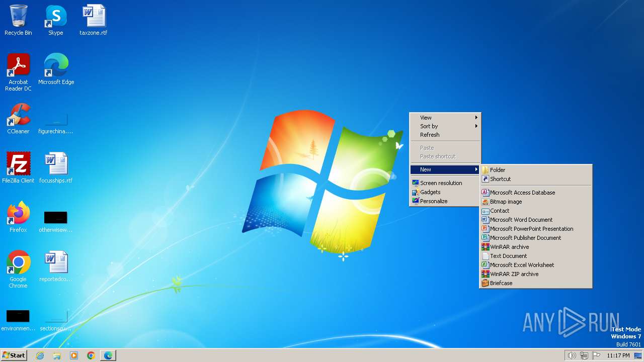
Task: Create a Microsoft Access Database
Action: tap(536, 193)
